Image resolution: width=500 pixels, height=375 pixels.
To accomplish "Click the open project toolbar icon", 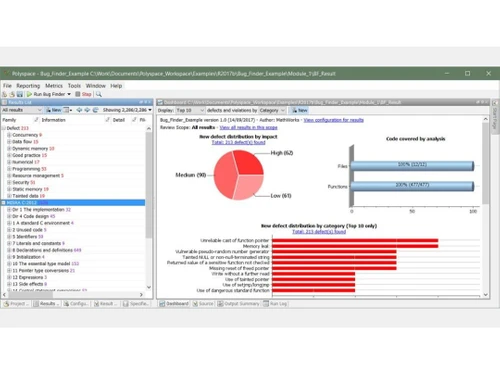I will point(12,94).
